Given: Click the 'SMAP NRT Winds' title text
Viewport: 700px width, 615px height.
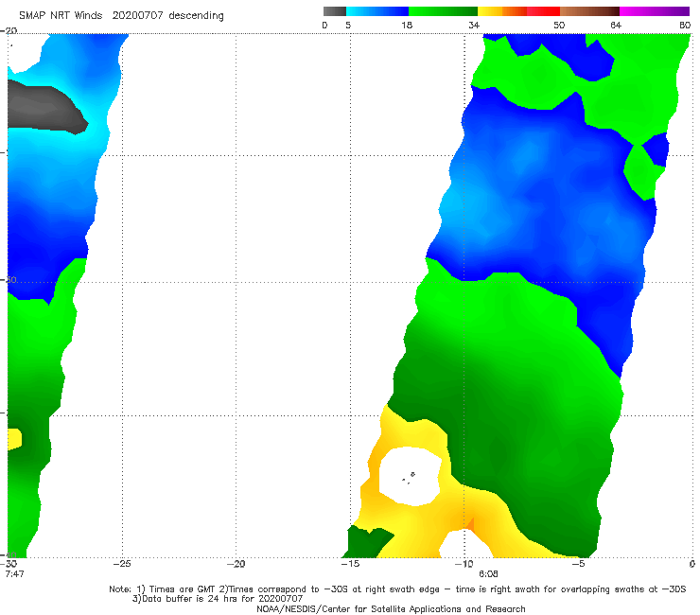Looking at the screenshot, I should tap(61, 15).
